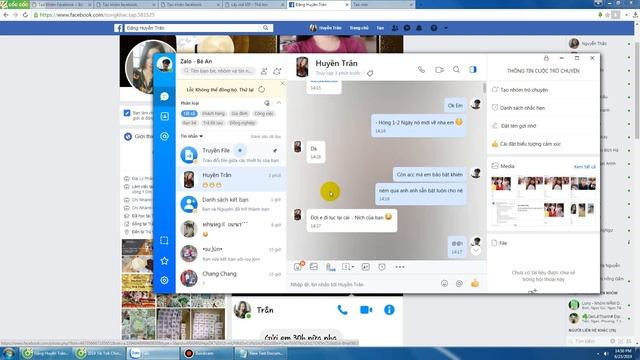Open info icon in Facebook Messenger popup
This screenshot has height=360, width=640.
[x=389, y=310]
